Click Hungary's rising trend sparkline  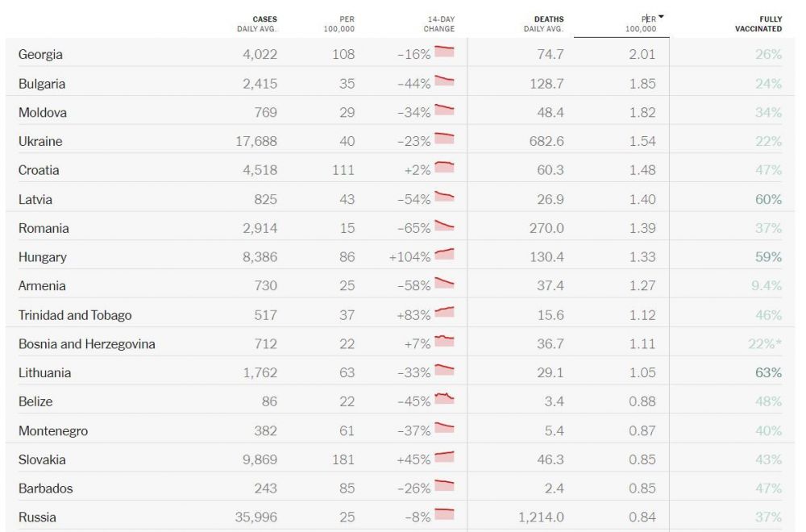pos(444,255)
